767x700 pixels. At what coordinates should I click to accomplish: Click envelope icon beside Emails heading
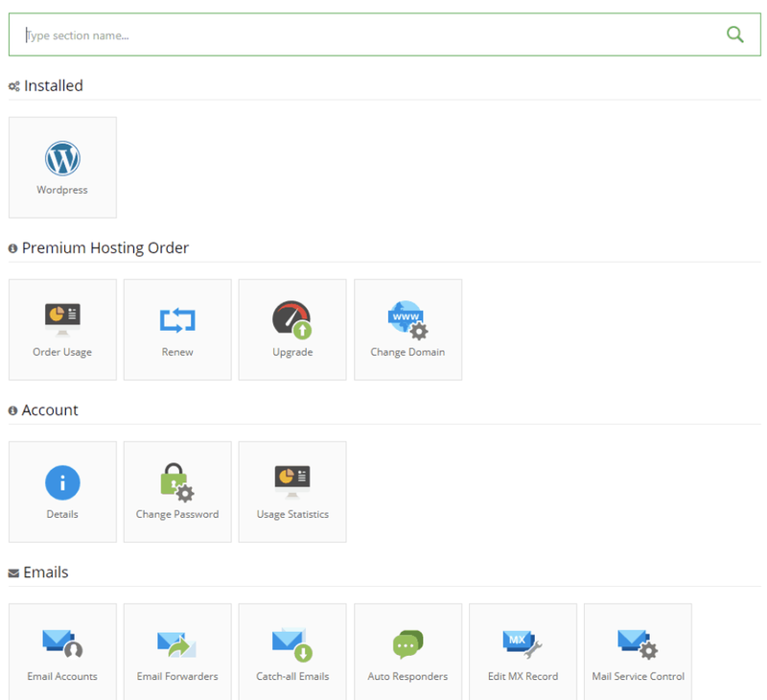pos(13,573)
